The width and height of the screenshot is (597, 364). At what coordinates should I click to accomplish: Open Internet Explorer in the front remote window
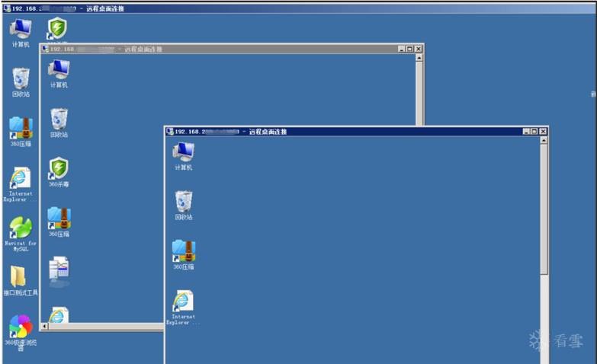click(x=183, y=301)
